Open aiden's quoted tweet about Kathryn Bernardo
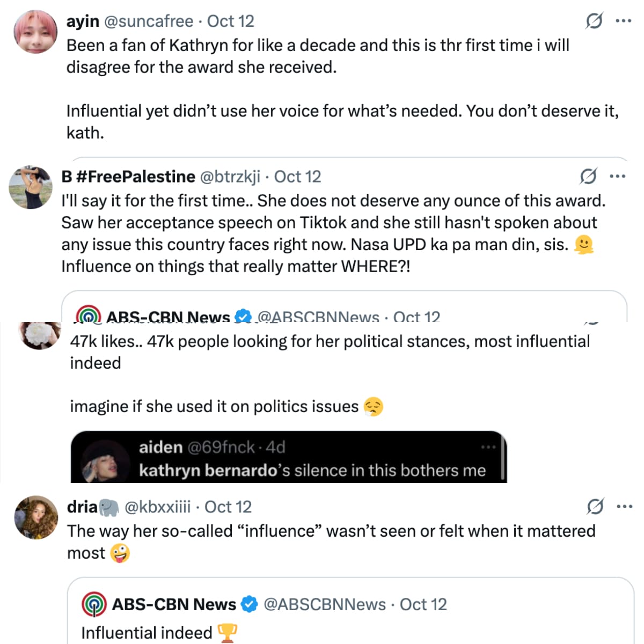Image resolution: width=644 pixels, height=644 pixels. pyautogui.click(x=288, y=457)
